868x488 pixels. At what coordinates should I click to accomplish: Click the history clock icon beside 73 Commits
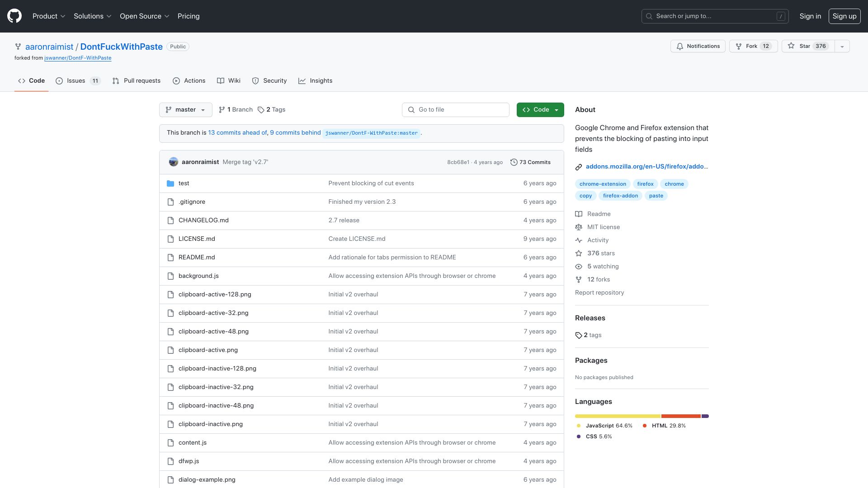[514, 162]
